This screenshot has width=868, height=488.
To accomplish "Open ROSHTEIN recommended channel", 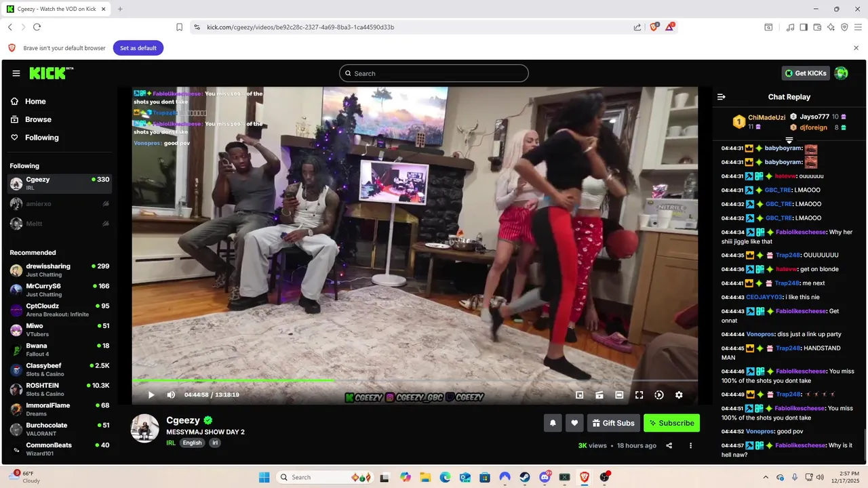I will click(x=60, y=389).
